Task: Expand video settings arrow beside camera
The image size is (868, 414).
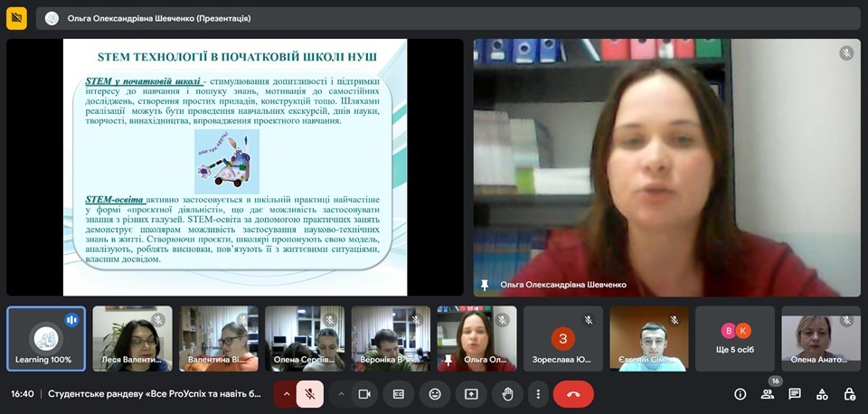Action: click(341, 394)
